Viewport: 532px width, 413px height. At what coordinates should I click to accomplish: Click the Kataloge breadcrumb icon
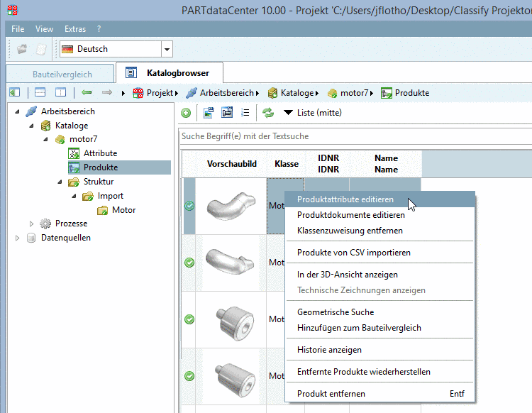click(x=272, y=93)
